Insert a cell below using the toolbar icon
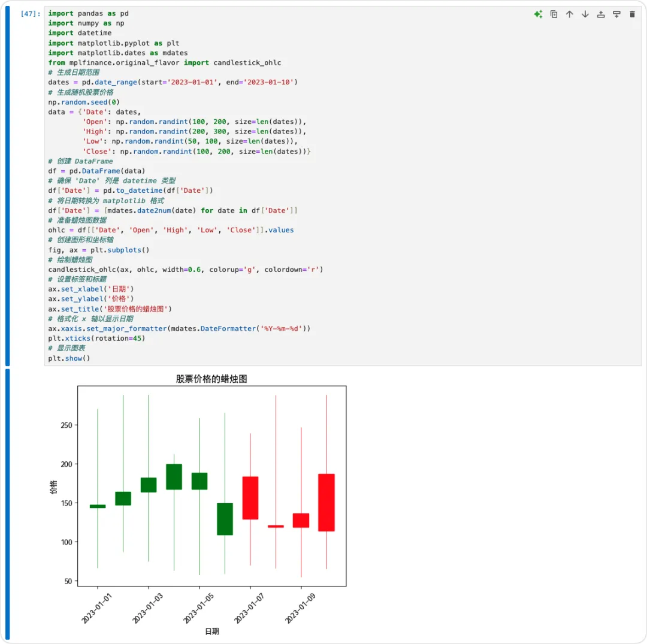This screenshot has width=647, height=644. pos(616,14)
